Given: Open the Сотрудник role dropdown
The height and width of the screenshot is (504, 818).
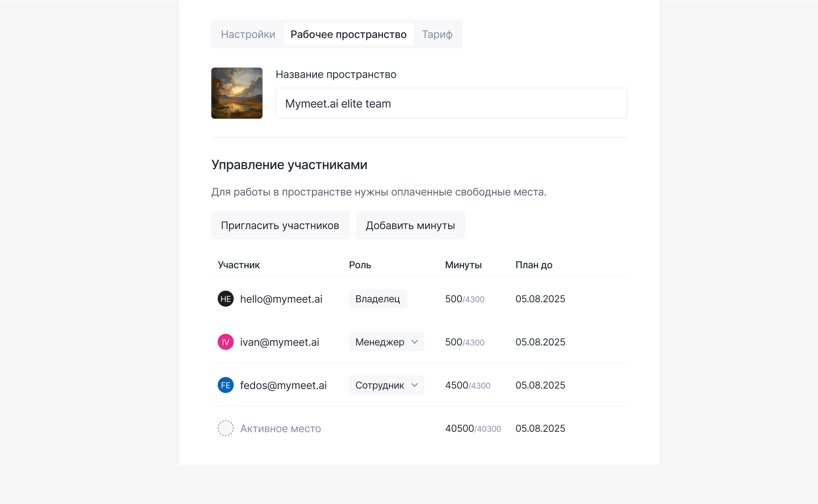Looking at the screenshot, I should tap(386, 385).
